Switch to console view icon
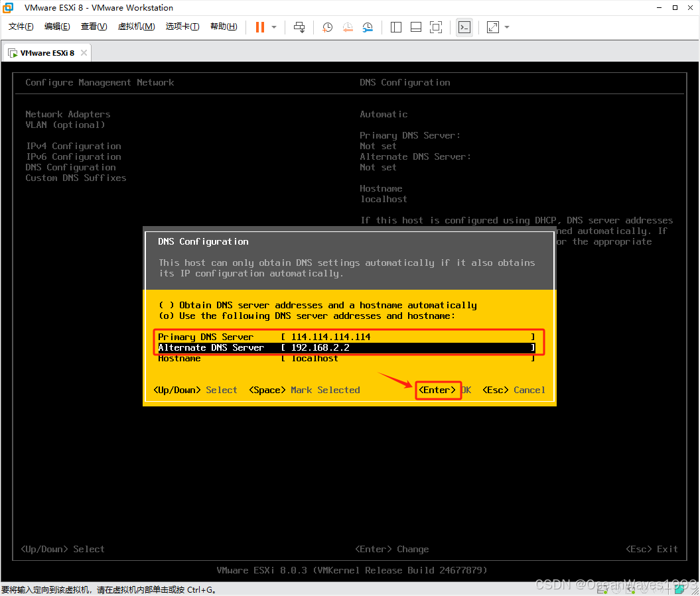Image resolution: width=700 pixels, height=596 pixels. (x=464, y=27)
